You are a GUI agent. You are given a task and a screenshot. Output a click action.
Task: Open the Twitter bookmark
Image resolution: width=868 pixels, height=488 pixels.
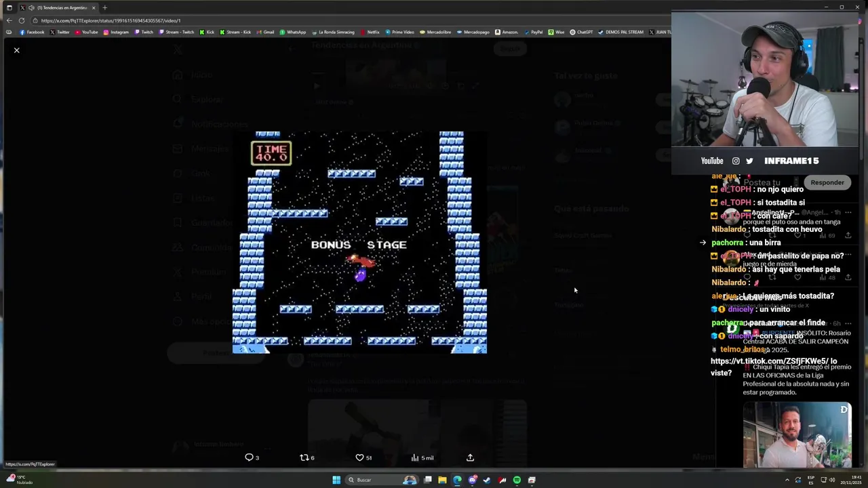60,32
